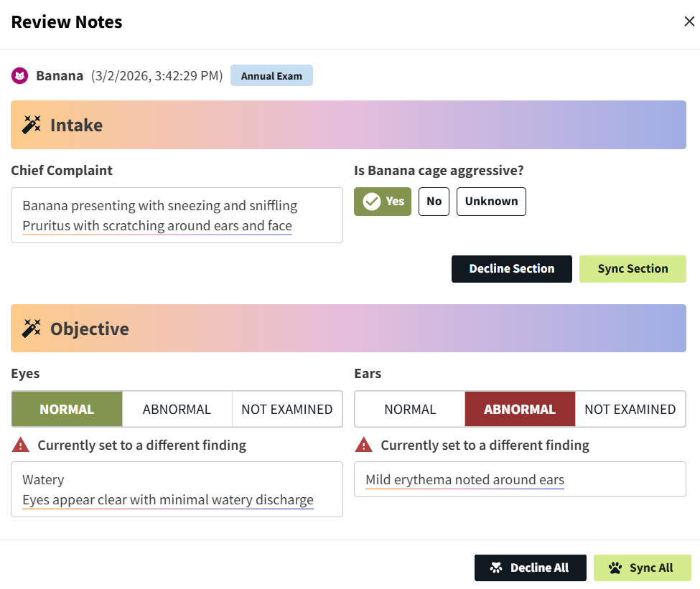The width and height of the screenshot is (700, 589).
Task: Click the magic wand icon in Intake header
Action: [x=32, y=126]
